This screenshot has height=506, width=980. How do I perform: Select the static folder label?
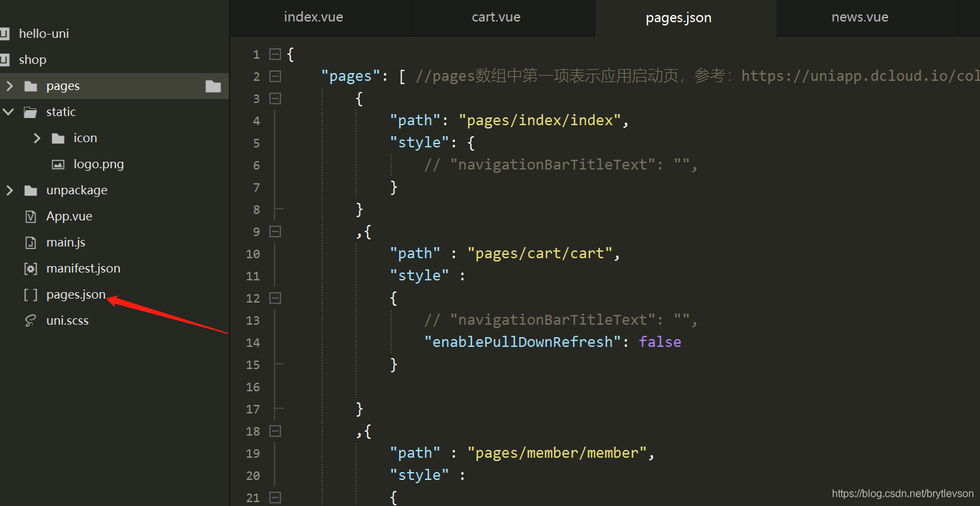61,112
